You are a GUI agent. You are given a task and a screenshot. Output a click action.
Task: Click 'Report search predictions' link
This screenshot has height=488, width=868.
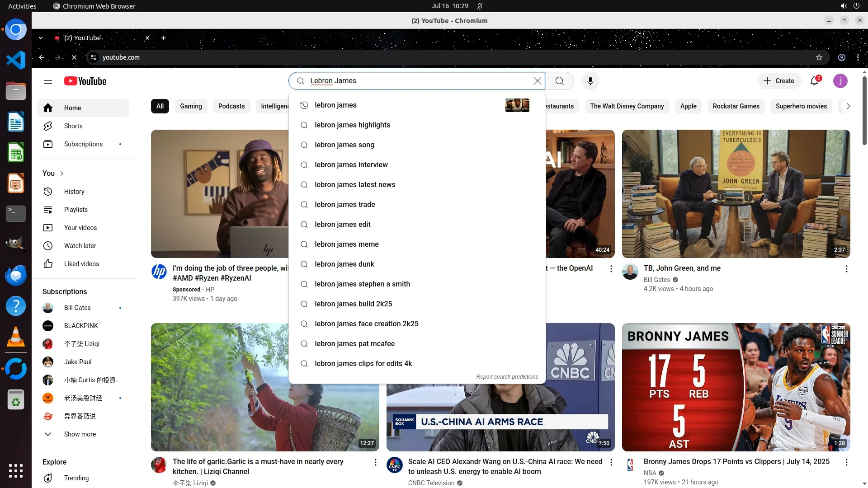pos(507,377)
